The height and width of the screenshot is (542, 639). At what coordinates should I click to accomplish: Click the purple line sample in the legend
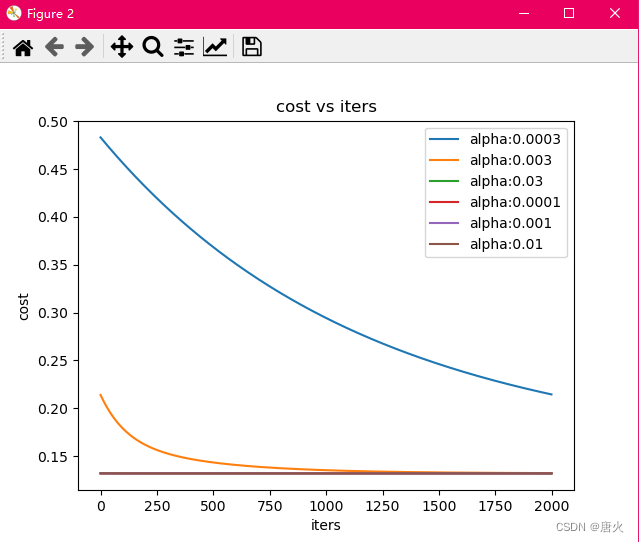click(x=444, y=223)
